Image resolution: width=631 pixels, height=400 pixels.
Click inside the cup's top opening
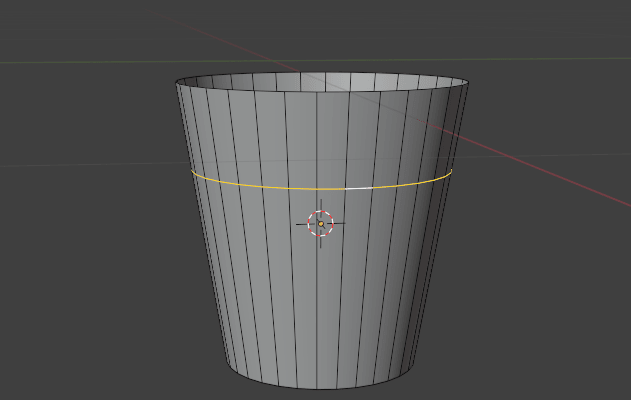click(x=320, y=82)
